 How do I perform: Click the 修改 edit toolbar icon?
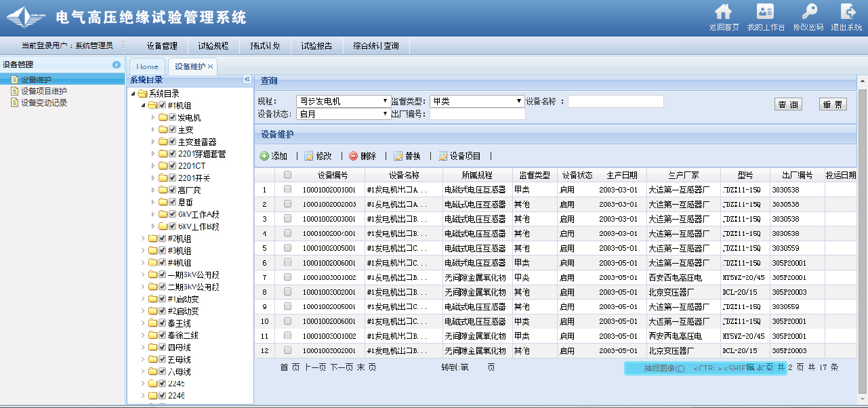(309, 156)
